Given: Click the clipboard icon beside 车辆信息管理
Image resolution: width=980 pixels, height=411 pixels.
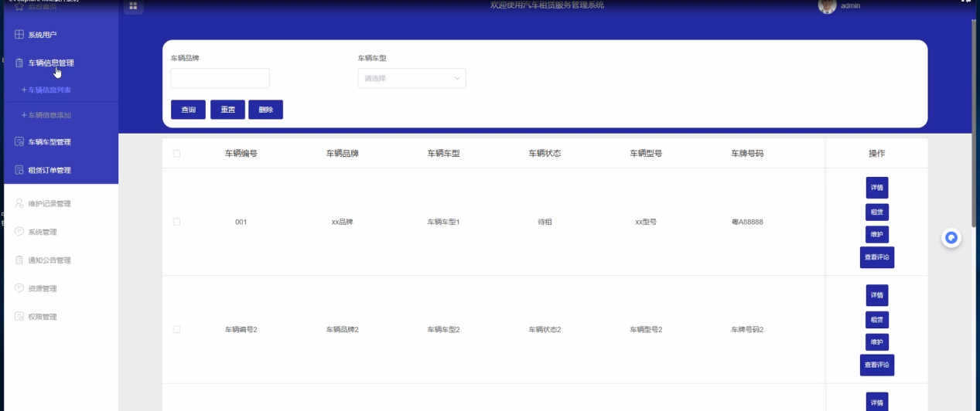Looking at the screenshot, I should (x=19, y=63).
